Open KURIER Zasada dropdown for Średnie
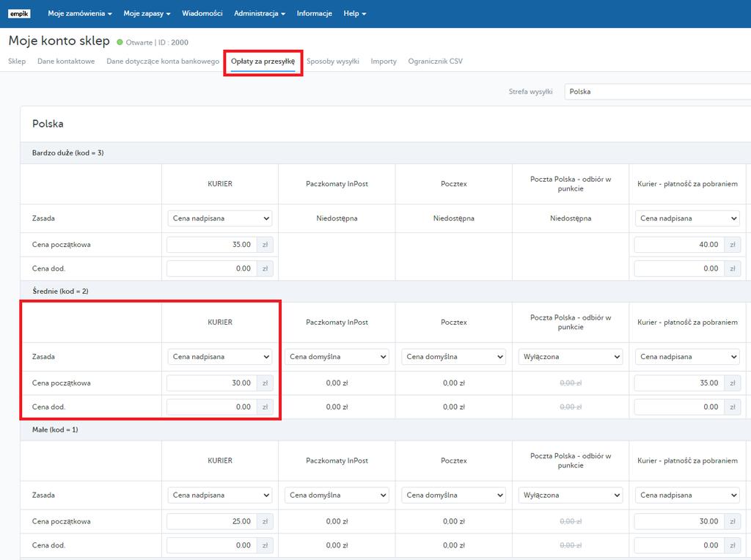The image size is (751, 560). click(x=220, y=356)
